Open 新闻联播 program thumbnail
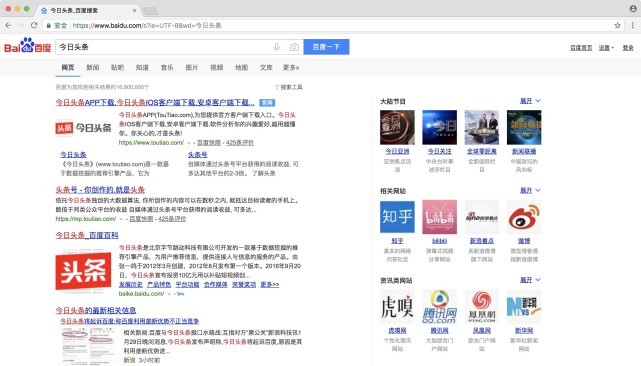The image size is (641, 366). (524, 127)
